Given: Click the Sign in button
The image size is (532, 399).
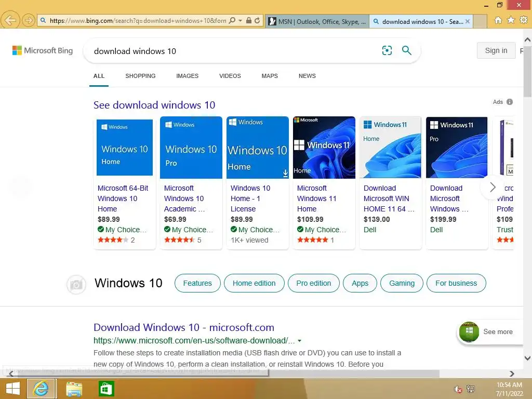Looking at the screenshot, I should click(x=496, y=50).
